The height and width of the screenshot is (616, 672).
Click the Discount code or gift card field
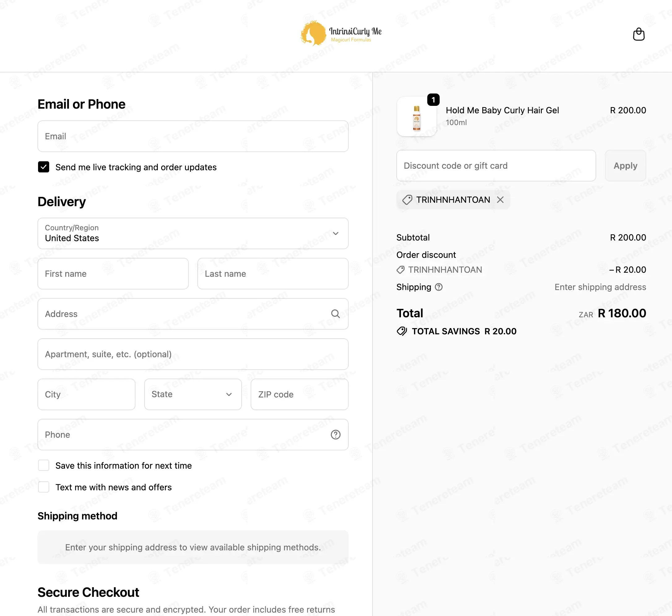[496, 165]
